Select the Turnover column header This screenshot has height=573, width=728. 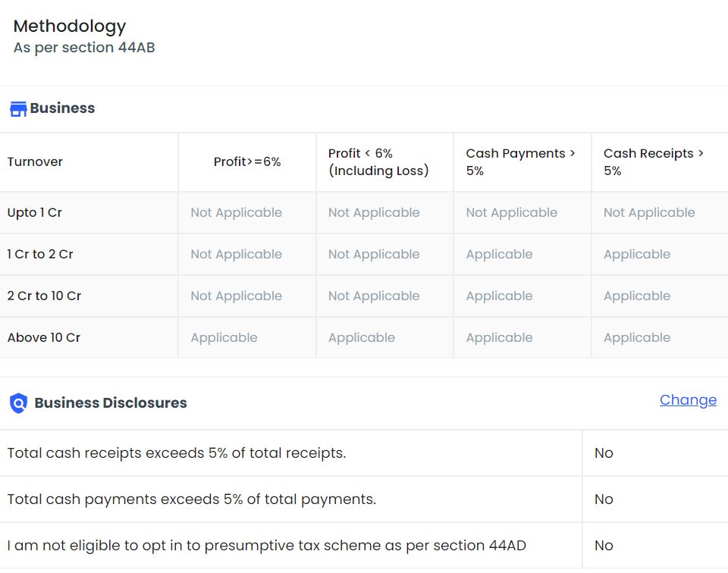[x=35, y=162]
